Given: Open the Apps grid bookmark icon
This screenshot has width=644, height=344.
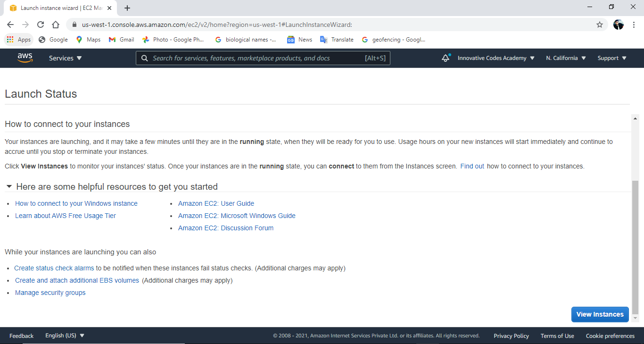Looking at the screenshot, I should tap(10, 40).
